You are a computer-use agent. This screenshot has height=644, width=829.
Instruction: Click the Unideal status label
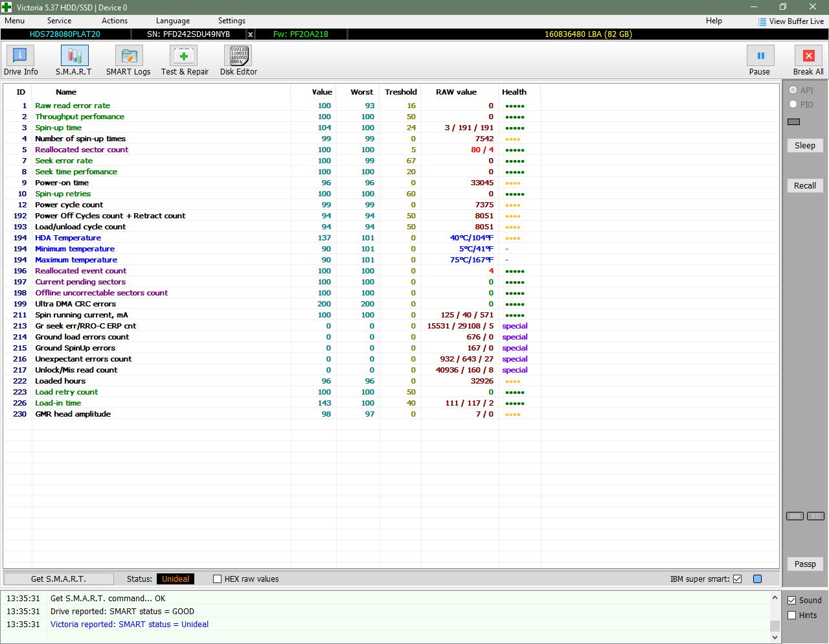(x=176, y=579)
